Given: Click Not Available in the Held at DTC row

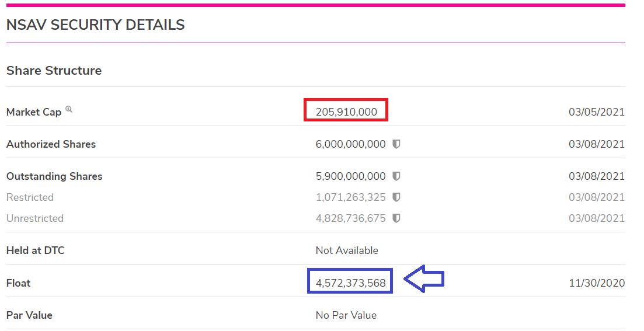Looking at the screenshot, I should (347, 250).
